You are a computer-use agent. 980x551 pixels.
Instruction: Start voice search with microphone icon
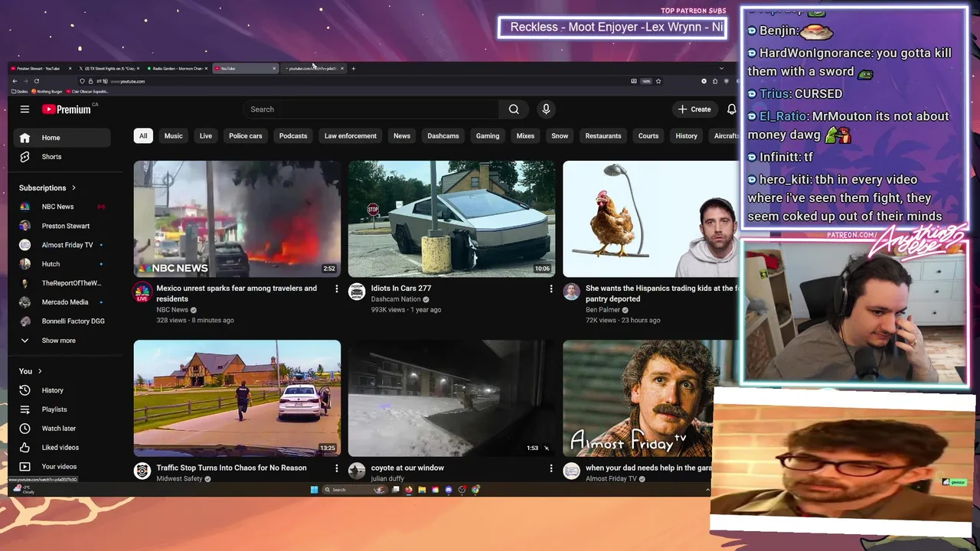pyautogui.click(x=546, y=109)
